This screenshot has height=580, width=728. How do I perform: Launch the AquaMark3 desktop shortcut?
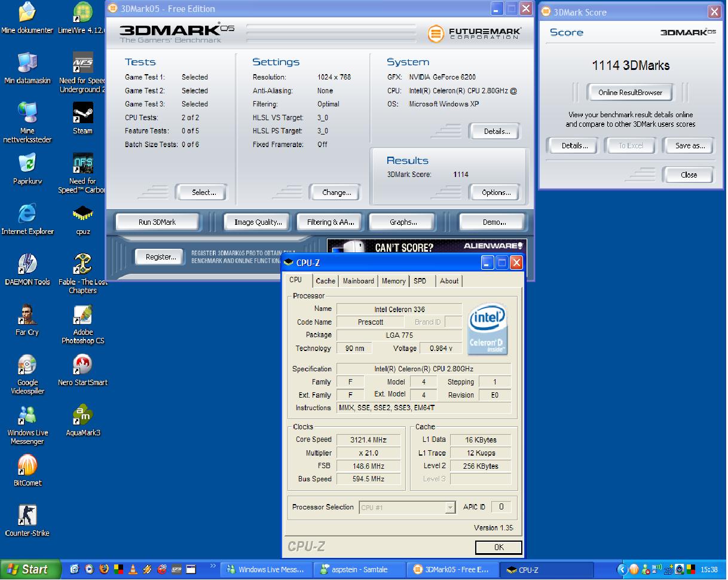coord(82,420)
